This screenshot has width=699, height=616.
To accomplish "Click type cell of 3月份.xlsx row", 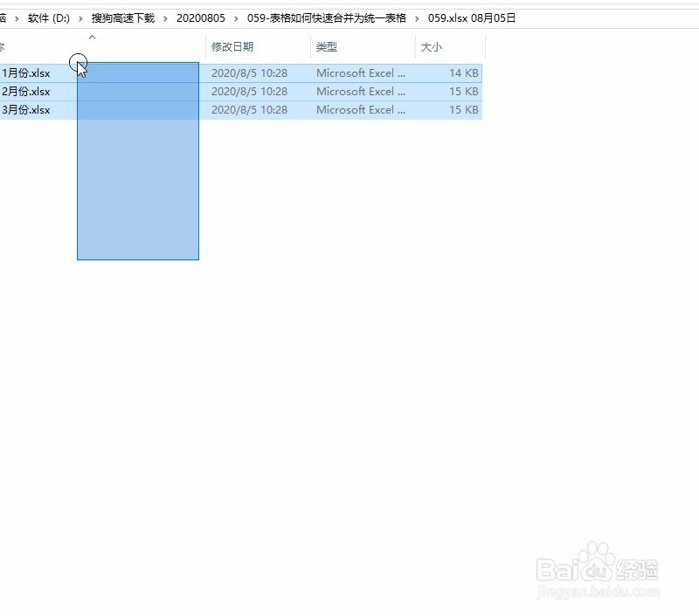I will click(361, 109).
